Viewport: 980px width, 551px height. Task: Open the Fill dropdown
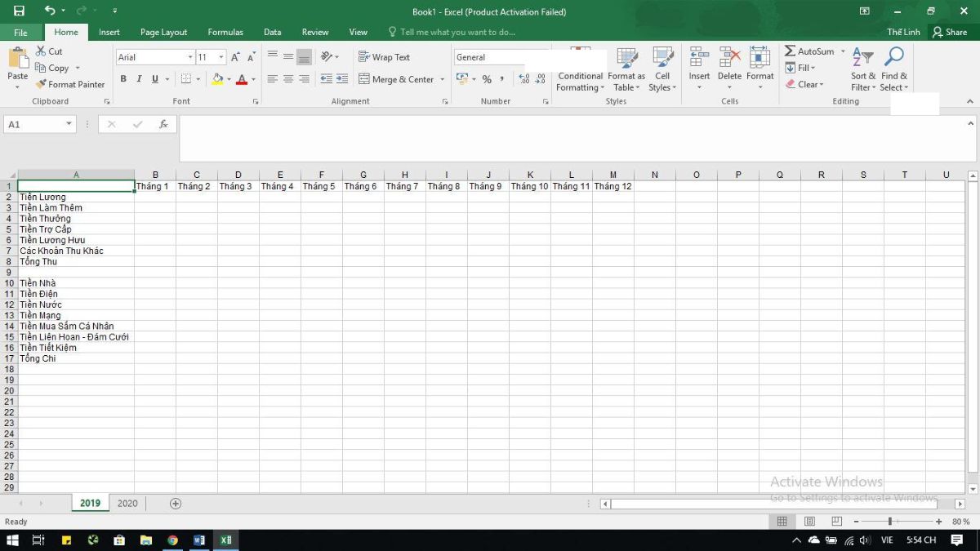point(800,68)
